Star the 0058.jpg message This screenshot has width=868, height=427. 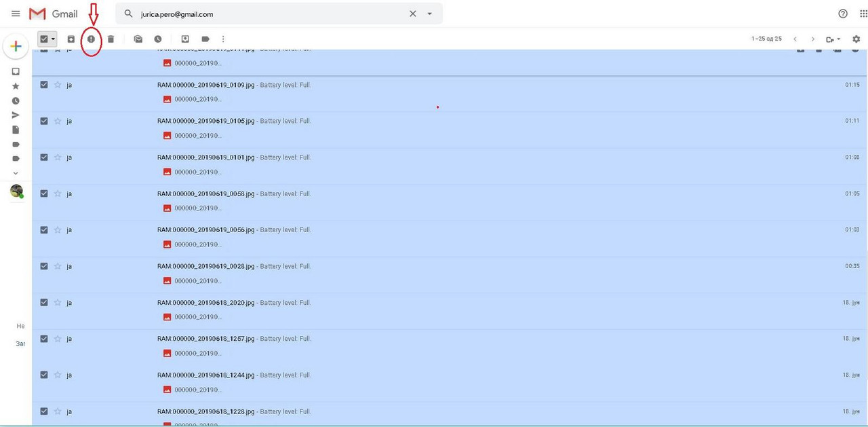click(x=58, y=193)
